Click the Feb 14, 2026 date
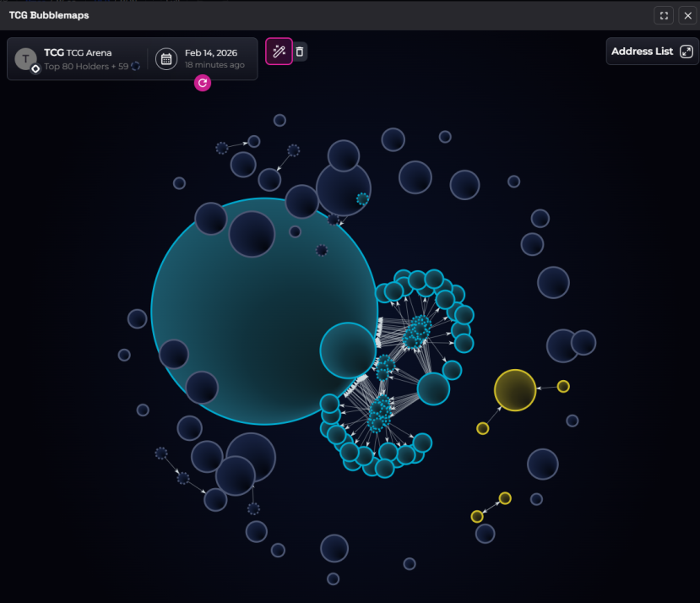Viewport: 700px width, 603px height. point(211,52)
